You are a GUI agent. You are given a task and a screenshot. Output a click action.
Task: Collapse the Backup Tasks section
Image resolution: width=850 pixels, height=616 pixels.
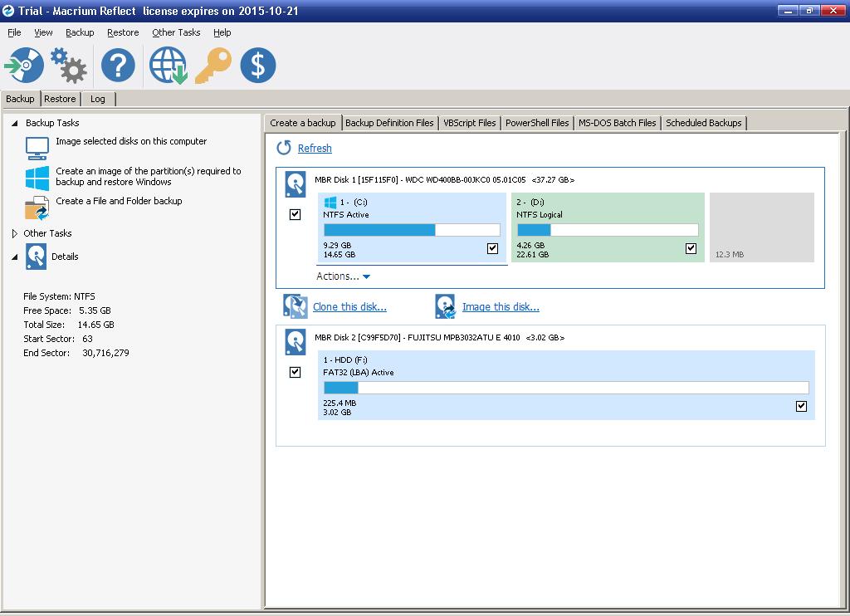point(15,123)
